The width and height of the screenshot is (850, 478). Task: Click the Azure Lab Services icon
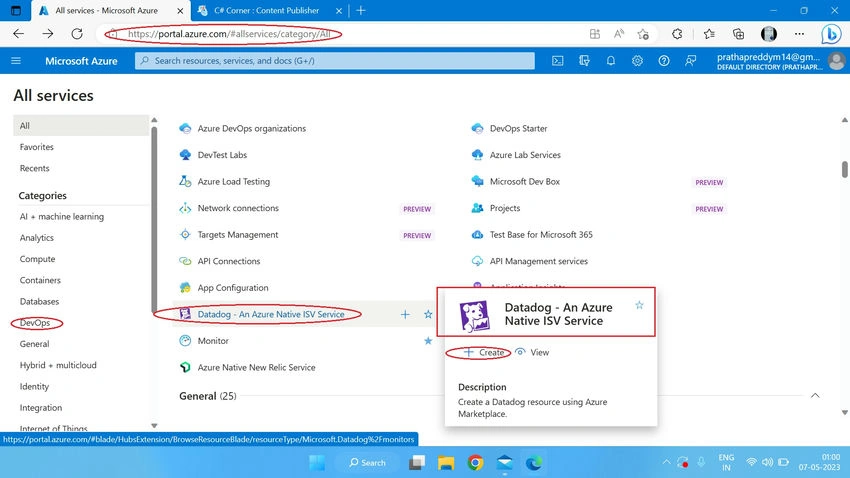pos(478,155)
